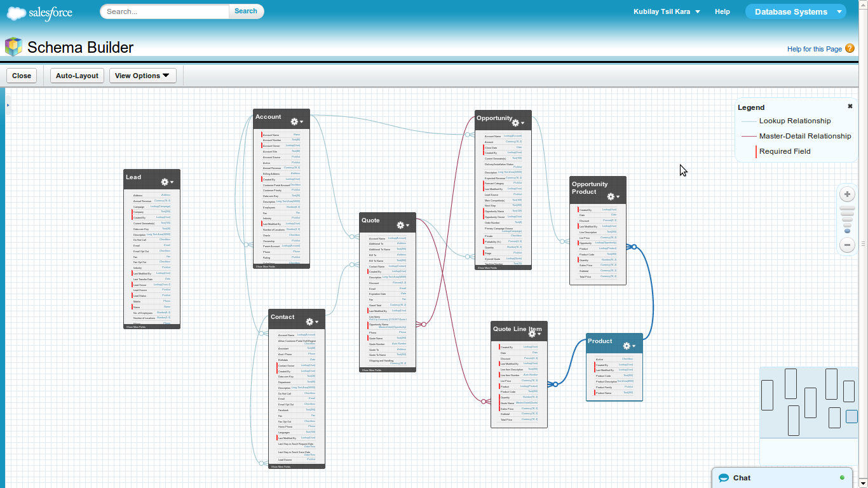Open the Lead object settings gear
Image resolution: width=868 pixels, height=488 pixels.
[167, 182]
